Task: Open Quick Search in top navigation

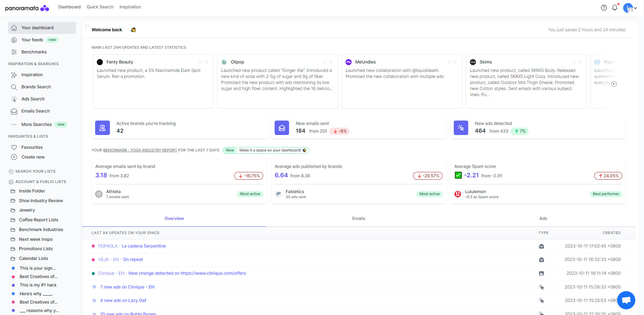Action: click(100, 7)
